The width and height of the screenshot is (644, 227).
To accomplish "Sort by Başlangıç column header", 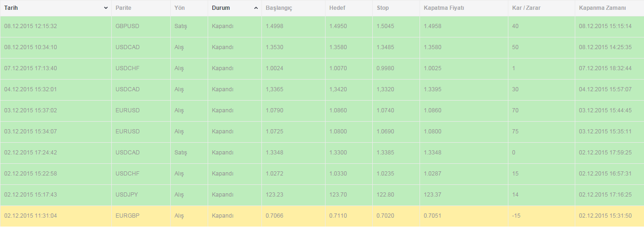I will [x=279, y=8].
